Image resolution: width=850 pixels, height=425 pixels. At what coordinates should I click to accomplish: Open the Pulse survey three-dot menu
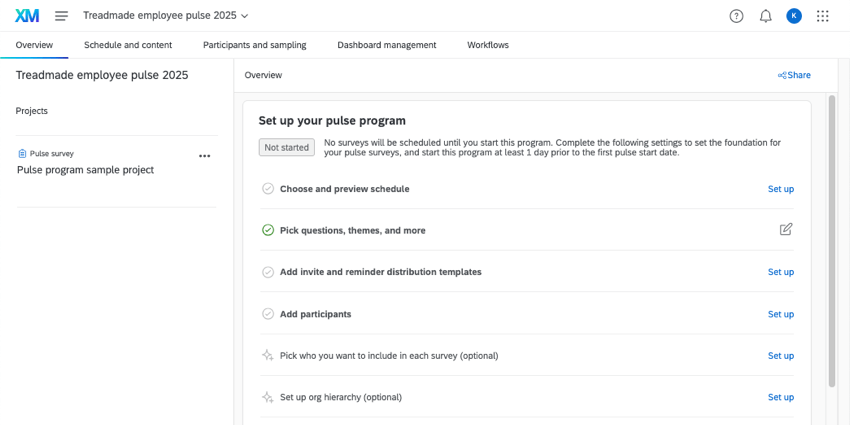click(x=205, y=156)
